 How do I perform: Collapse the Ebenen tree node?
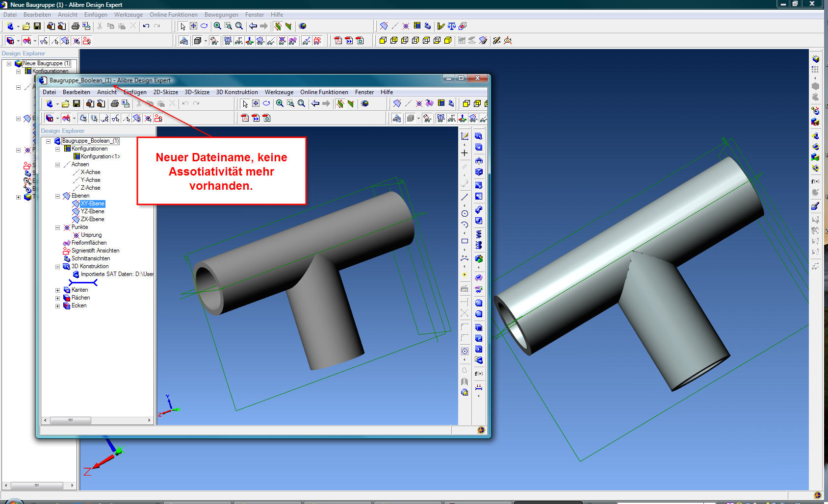pyautogui.click(x=57, y=196)
